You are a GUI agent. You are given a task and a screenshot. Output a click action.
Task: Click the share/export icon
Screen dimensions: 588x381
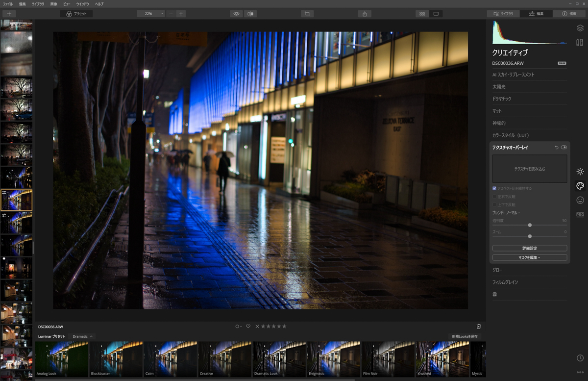365,14
